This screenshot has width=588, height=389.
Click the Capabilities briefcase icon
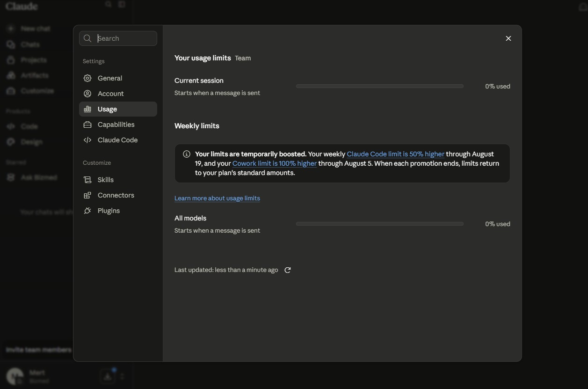pos(87,125)
